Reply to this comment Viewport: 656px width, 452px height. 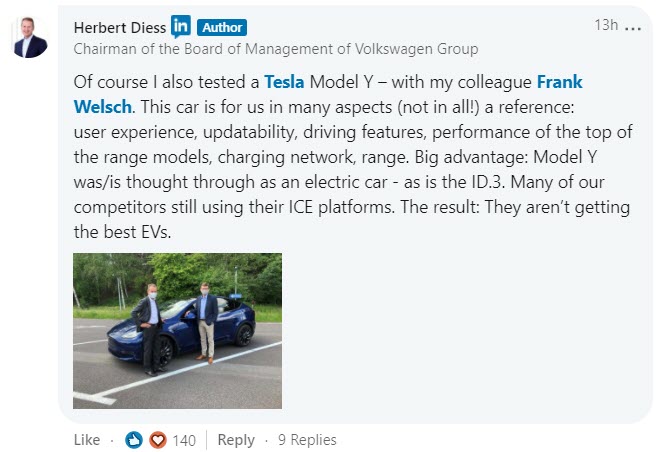[x=236, y=440]
